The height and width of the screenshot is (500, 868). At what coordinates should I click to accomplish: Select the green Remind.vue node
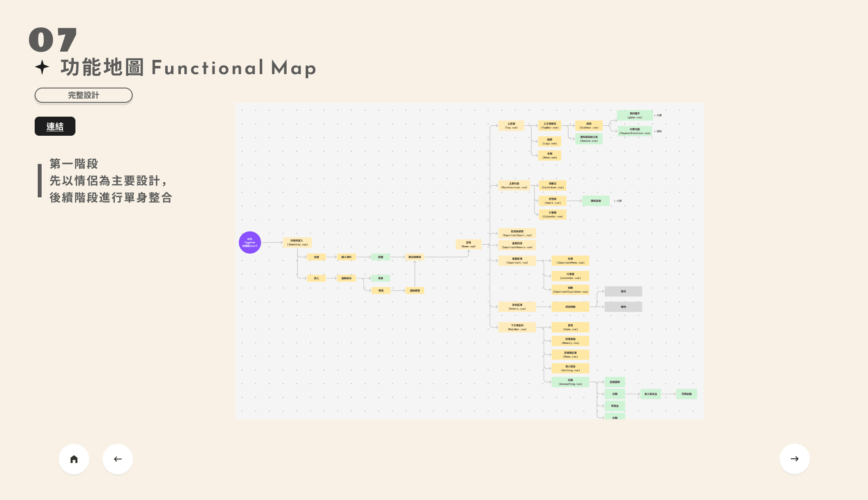pyautogui.click(x=589, y=139)
